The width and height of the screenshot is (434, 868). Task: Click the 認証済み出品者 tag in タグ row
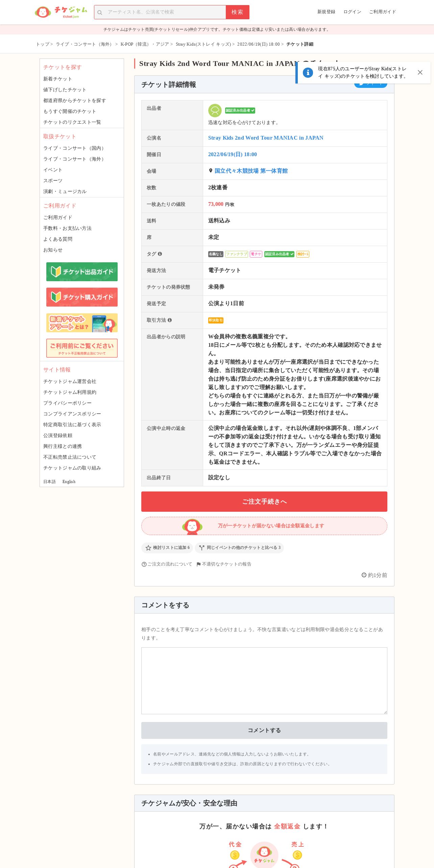pos(279,254)
